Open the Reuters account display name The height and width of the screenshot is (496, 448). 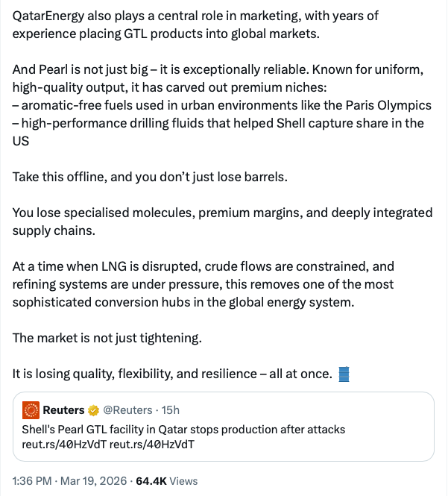coord(63,410)
